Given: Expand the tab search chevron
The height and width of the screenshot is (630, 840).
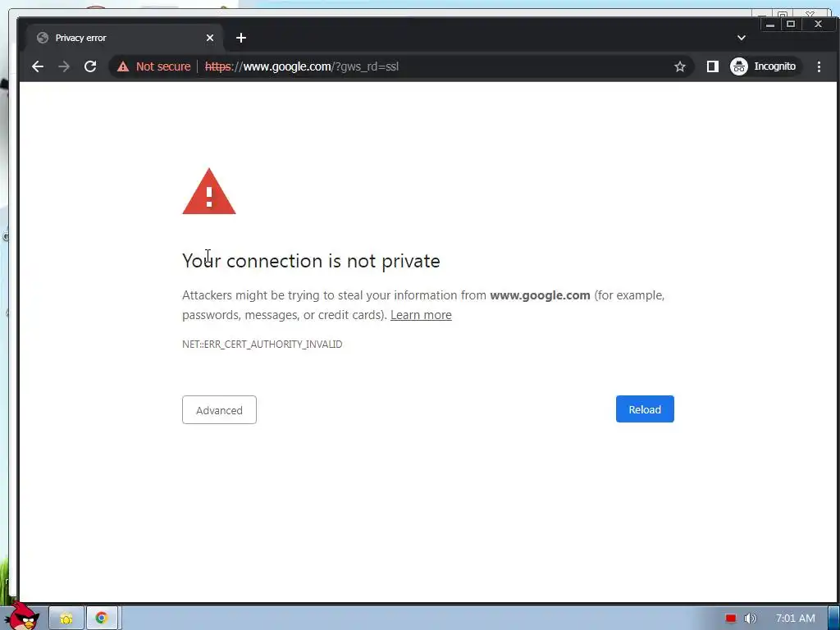Looking at the screenshot, I should coord(742,38).
